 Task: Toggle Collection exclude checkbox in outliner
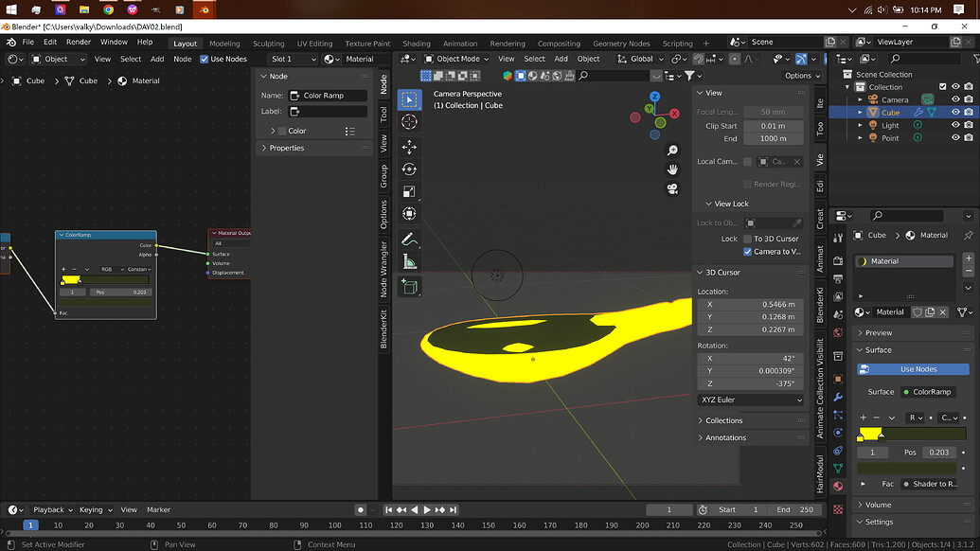coord(942,87)
